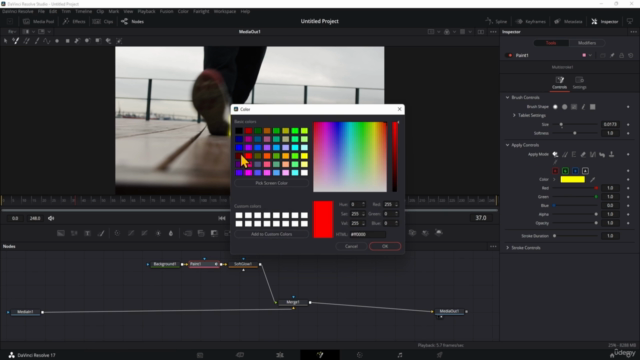Select the Controls tab for Paint1
Image resolution: width=640 pixels, height=360 pixels.
point(560,82)
